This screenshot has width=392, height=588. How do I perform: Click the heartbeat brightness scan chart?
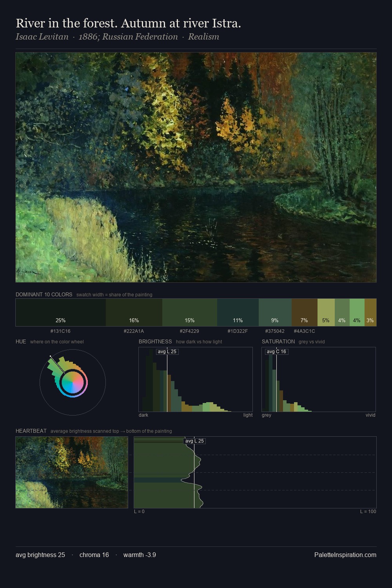click(255, 472)
